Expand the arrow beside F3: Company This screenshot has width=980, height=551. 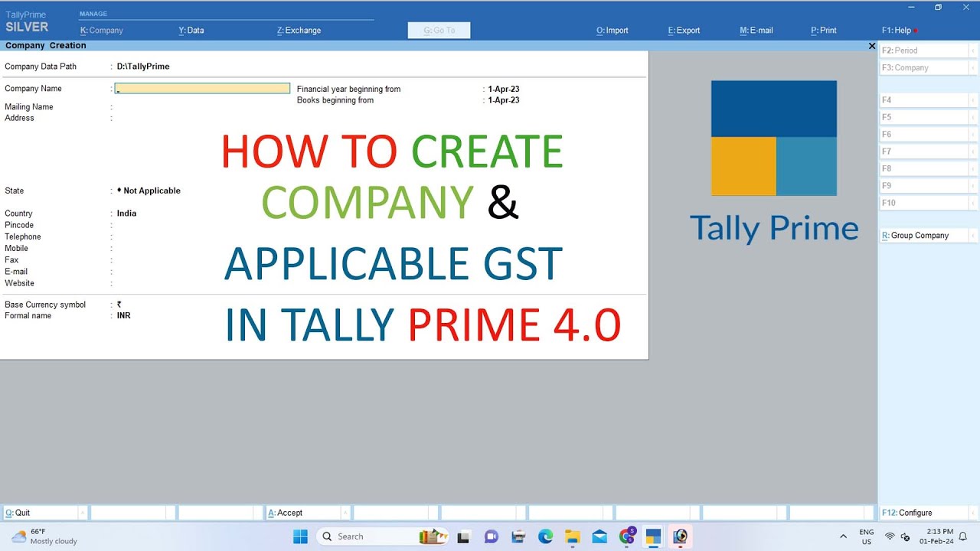coord(973,68)
